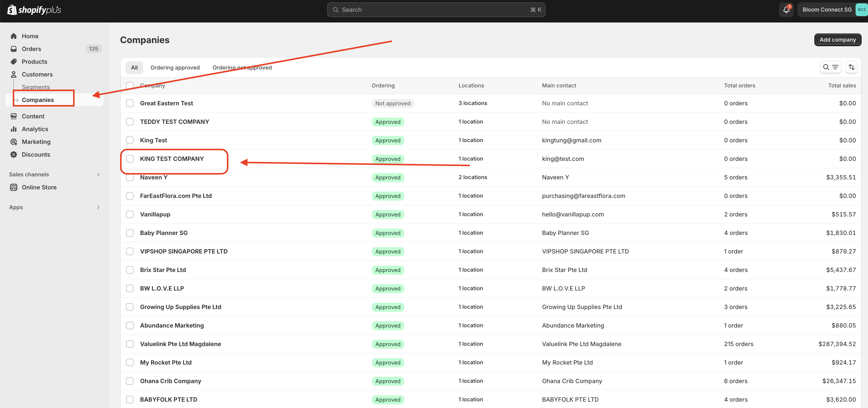
Task: Click the Content icon in sidebar
Action: [x=14, y=116]
